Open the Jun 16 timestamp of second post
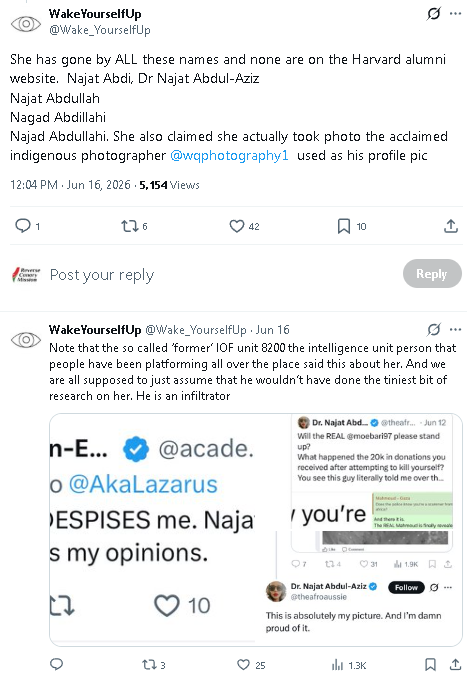Viewport: 467px width, 680px height. [272, 330]
